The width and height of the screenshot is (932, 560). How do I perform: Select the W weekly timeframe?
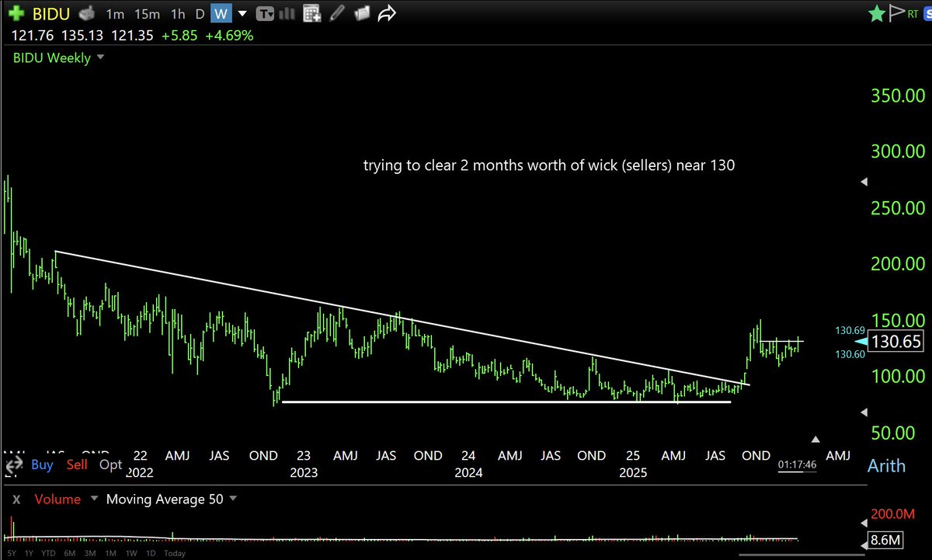coord(221,14)
